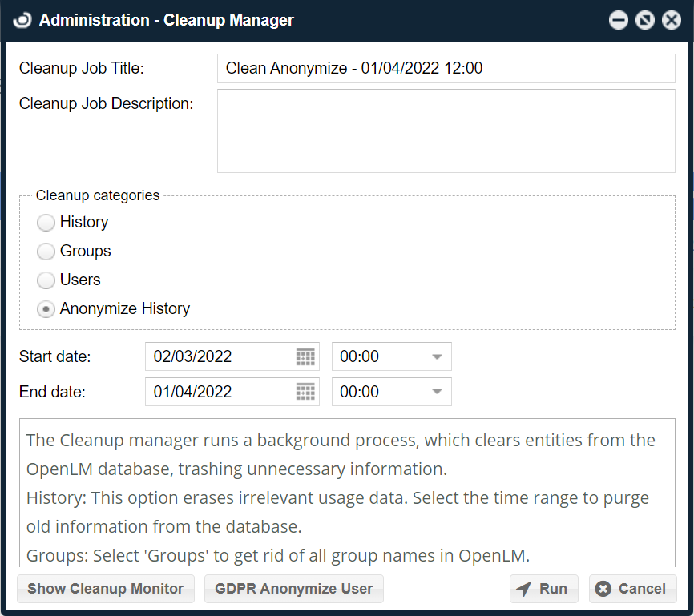
Task: Click into the Cleanup Job Title field
Action: [446, 68]
